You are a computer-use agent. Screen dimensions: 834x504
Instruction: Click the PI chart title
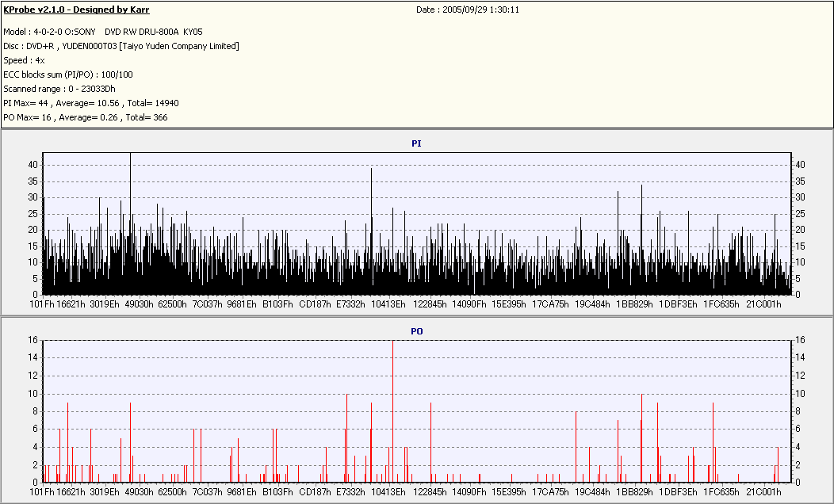tap(416, 143)
